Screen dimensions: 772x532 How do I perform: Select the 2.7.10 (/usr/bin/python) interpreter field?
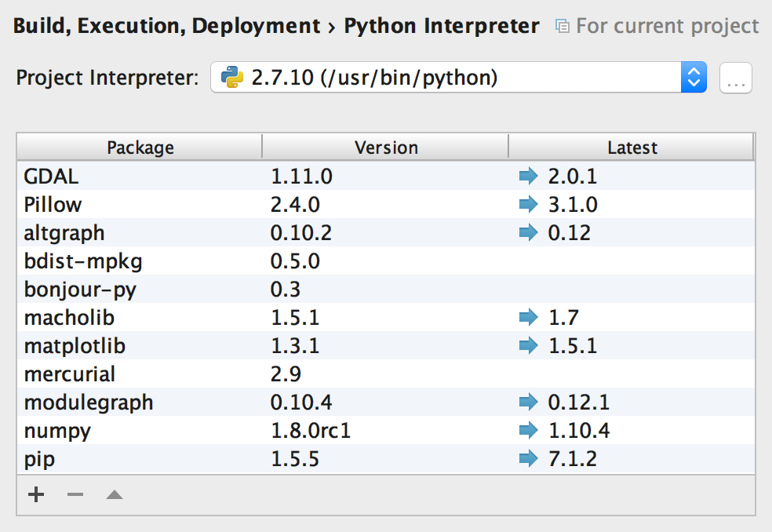click(x=459, y=78)
